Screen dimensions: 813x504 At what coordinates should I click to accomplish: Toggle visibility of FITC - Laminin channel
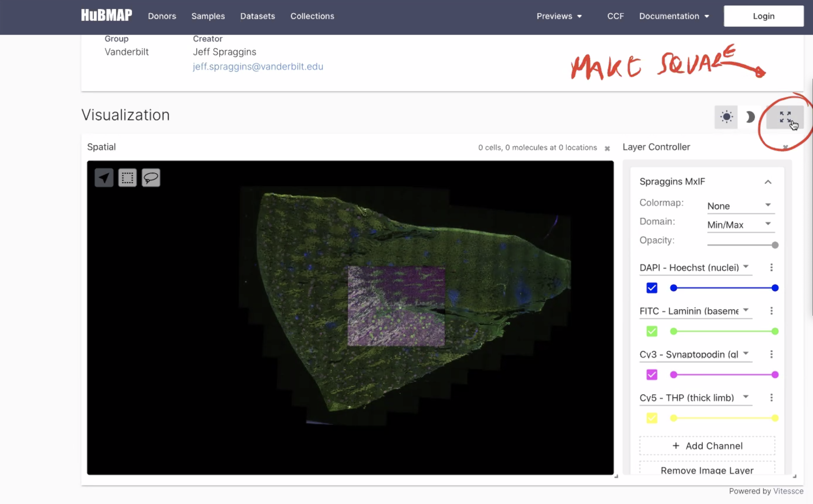(x=652, y=331)
